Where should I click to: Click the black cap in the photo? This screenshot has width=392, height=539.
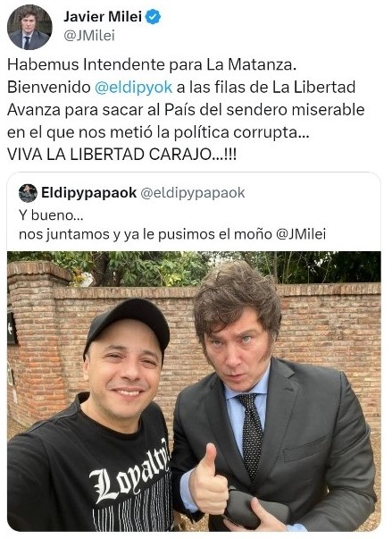coord(128,322)
